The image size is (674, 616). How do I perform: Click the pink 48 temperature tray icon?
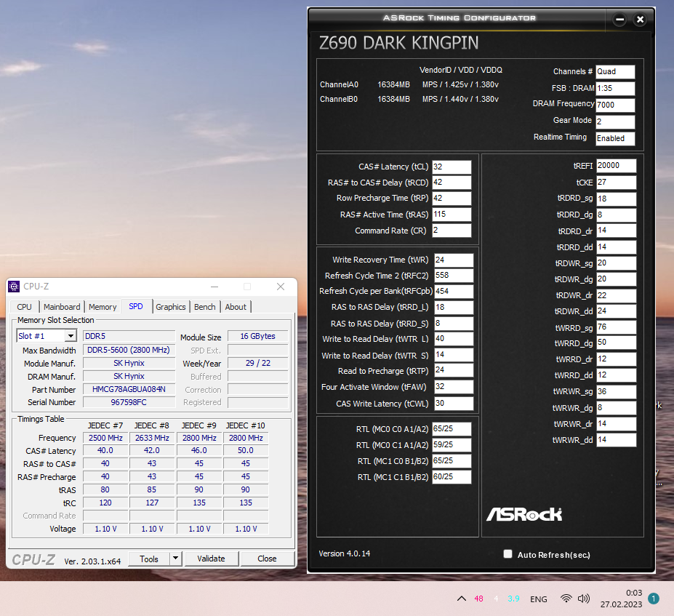tap(479, 599)
